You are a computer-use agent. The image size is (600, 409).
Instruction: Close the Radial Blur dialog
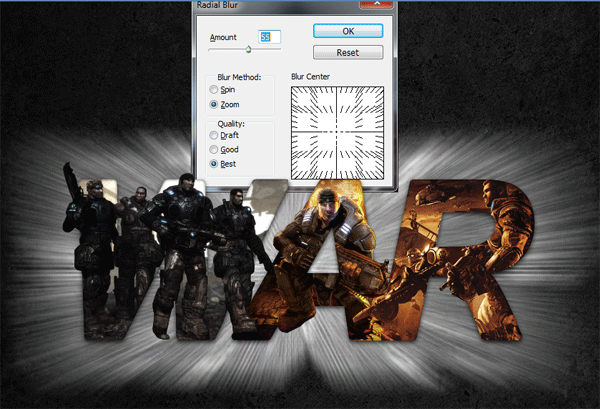376,4
